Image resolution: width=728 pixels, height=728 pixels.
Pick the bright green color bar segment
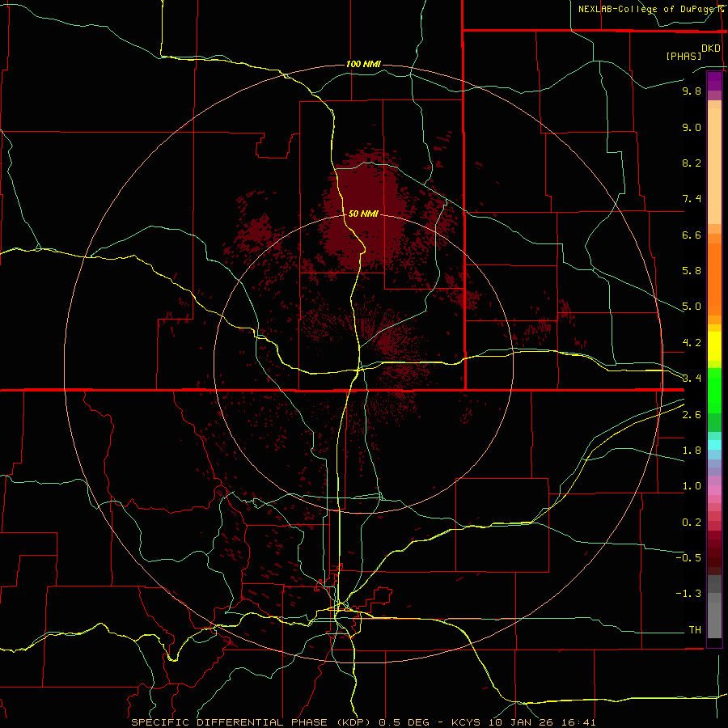(x=714, y=390)
